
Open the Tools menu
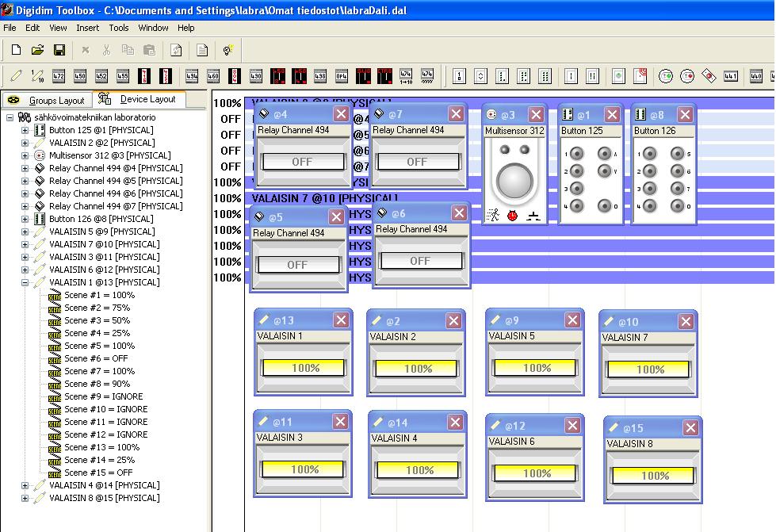click(119, 28)
